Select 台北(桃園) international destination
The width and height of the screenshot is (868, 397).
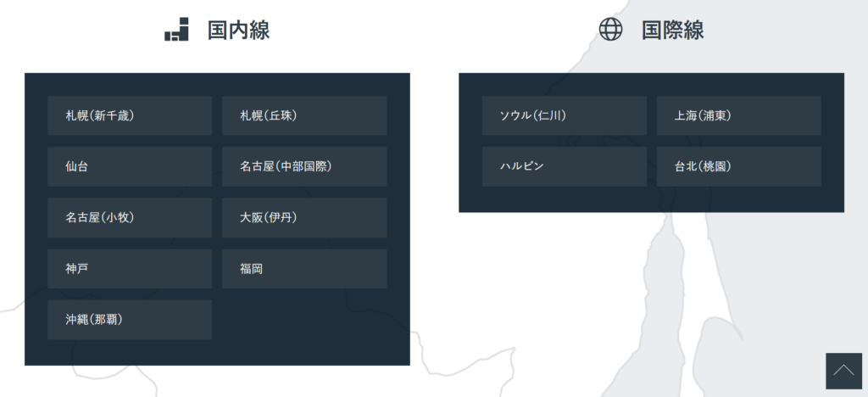(x=738, y=166)
